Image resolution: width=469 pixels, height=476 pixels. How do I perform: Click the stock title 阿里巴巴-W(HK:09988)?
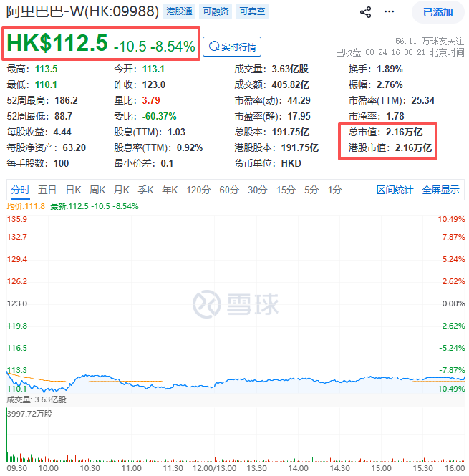[82, 11]
